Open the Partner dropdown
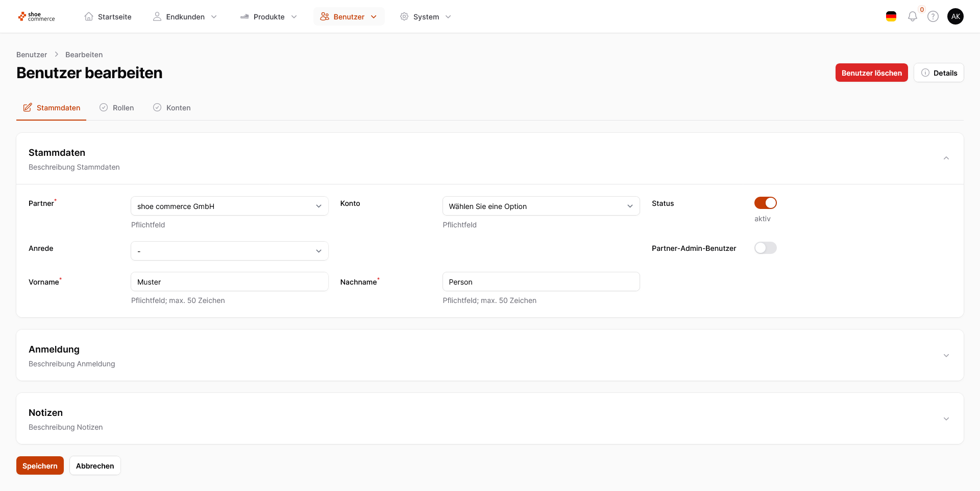This screenshot has height=491, width=980. [x=229, y=206]
